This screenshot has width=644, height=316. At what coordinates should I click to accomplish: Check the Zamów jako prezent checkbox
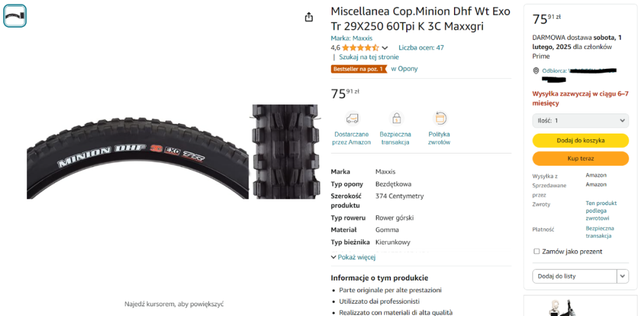tap(536, 252)
